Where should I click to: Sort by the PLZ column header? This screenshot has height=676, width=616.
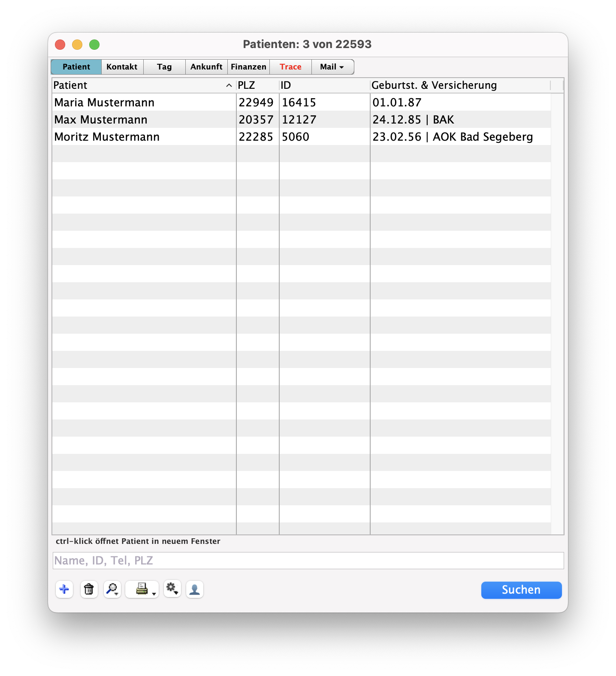tap(257, 85)
